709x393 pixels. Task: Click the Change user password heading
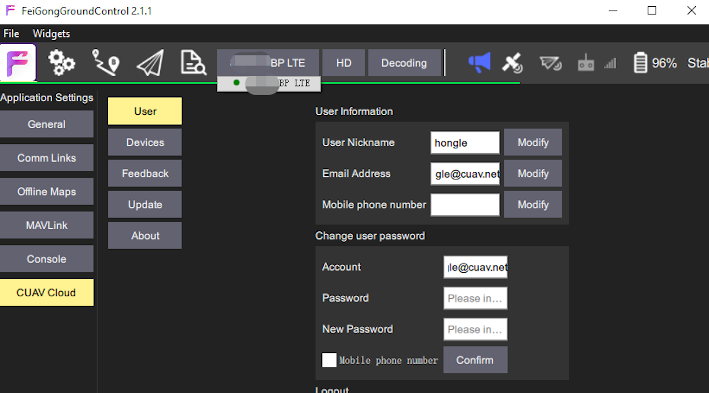pyautogui.click(x=370, y=236)
